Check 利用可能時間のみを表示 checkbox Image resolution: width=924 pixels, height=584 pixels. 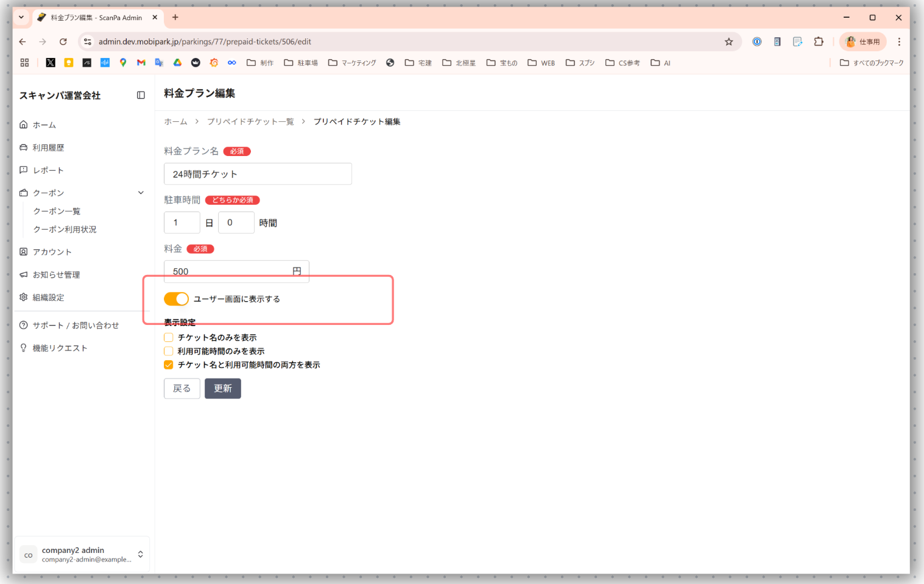coord(169,351)
